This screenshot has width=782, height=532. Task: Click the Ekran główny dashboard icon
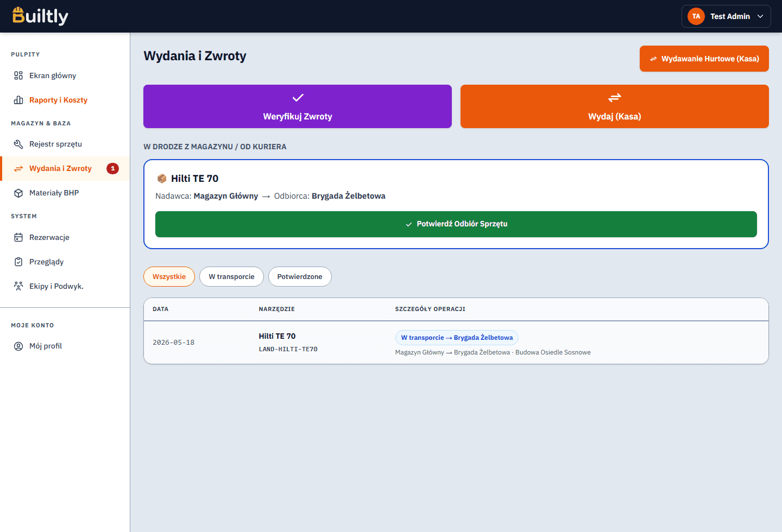(x=18, y=75)
